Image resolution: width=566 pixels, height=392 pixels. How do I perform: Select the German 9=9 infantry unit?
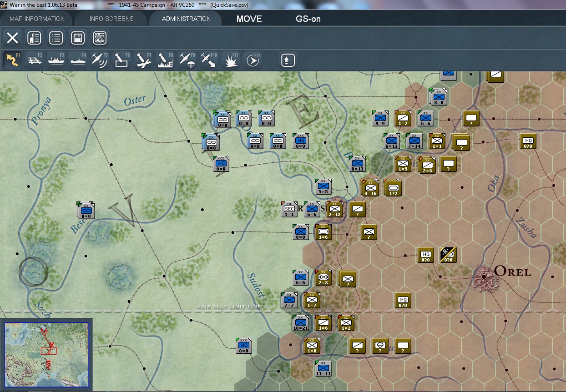pyautogui.click(x=381, y=118)
